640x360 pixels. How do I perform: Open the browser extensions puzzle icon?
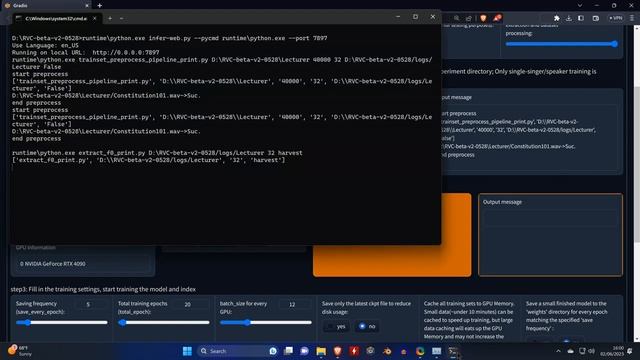pos(556,18)
